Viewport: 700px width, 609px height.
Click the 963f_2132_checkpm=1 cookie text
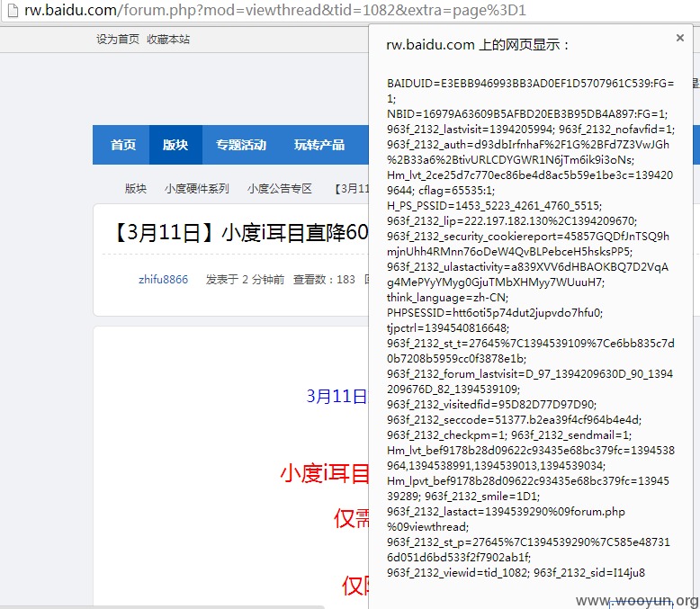point(447,434)
